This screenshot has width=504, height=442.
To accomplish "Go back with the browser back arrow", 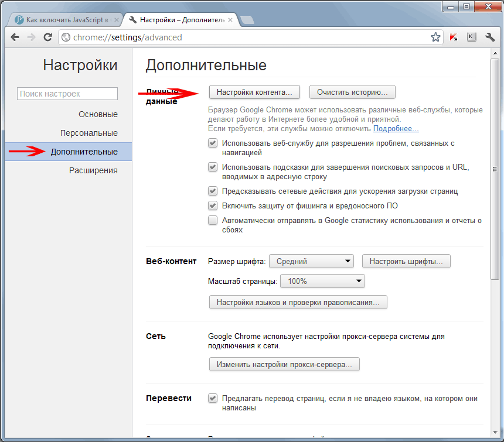I will [15, 37].
